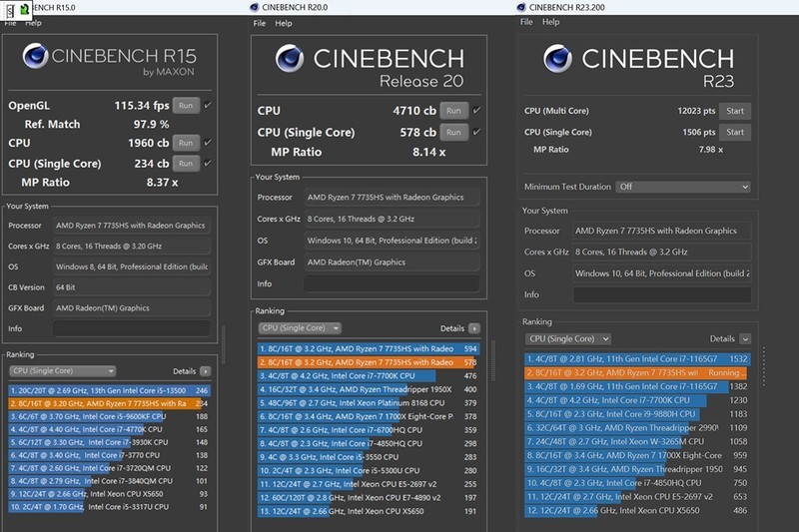The width and height of the screenshot is (799, 532).
Task: Open R23 ranking CPU (Single Core) dropdown
Action: 570,339
